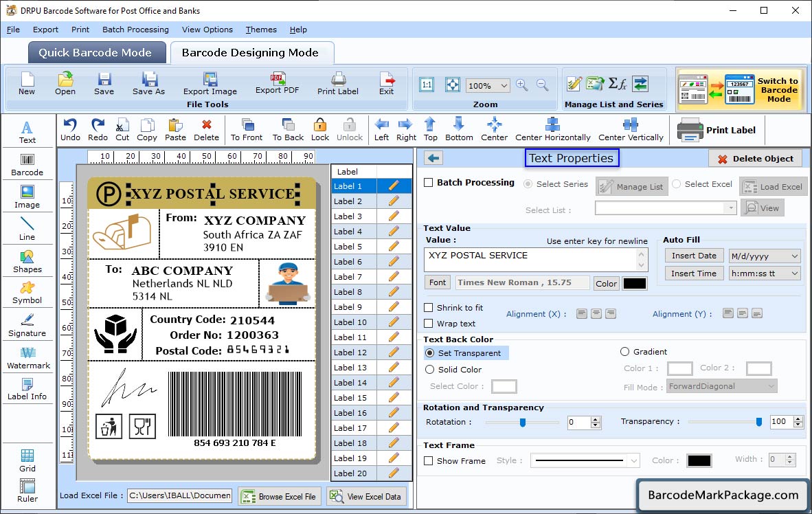Click the Insert Time button
The height and width of the screenshot is (514, 812).
click(694, 273)
